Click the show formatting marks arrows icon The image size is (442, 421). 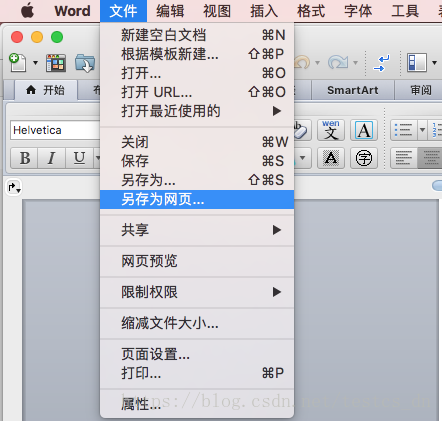[x=381, y=63]
